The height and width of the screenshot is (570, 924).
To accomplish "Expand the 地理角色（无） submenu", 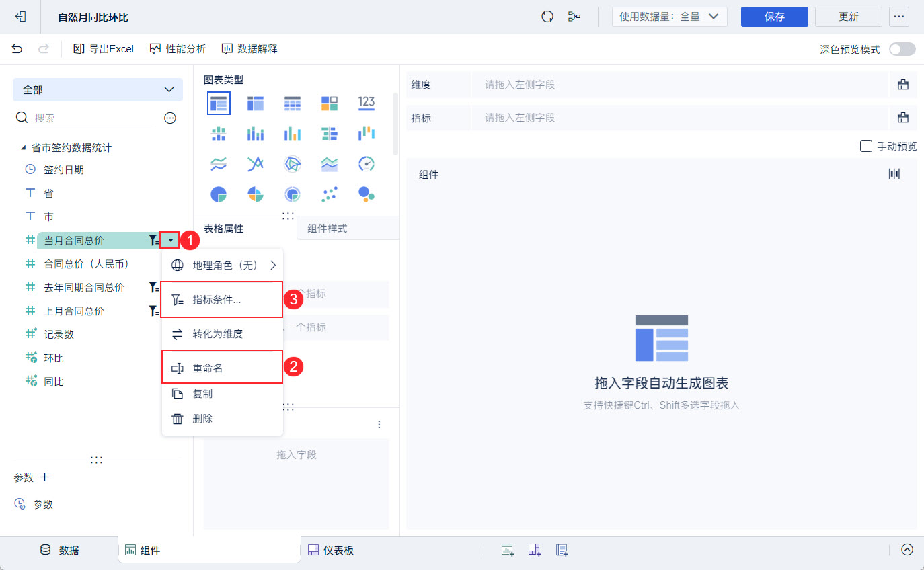I will point(223,265).
